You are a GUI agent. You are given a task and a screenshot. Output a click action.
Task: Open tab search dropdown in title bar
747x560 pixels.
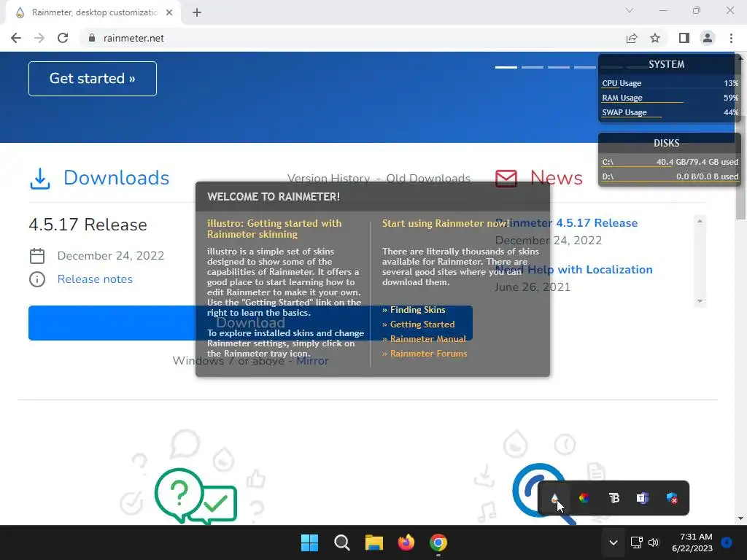pos(630,10)
